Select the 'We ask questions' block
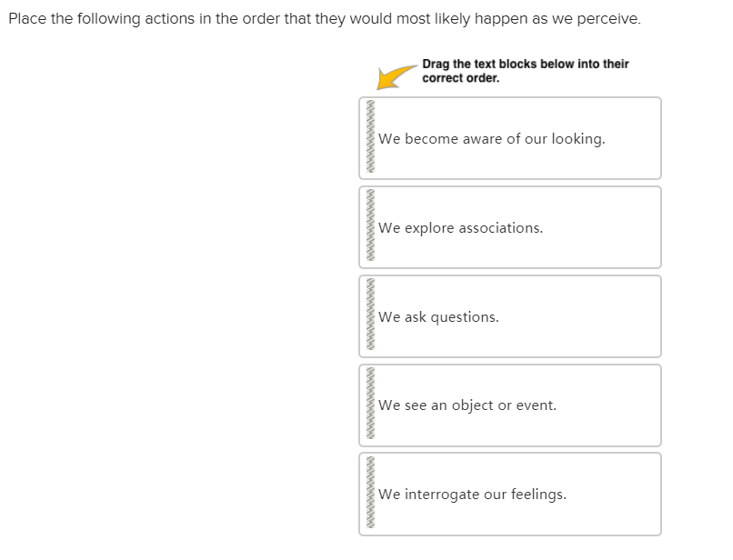 (509, 315)
